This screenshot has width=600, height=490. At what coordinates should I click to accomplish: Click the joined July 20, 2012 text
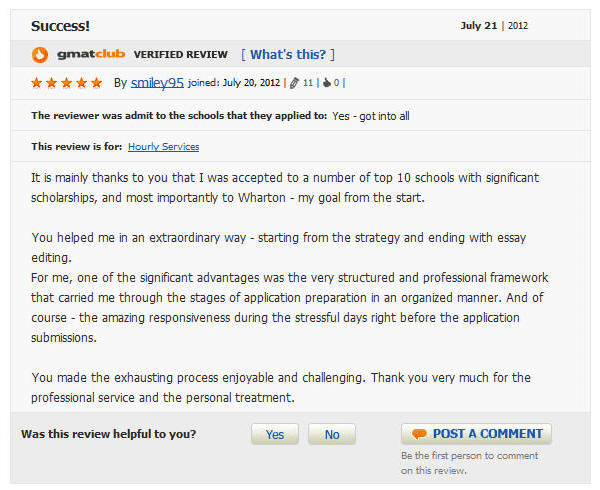click(x=234, y=83)
